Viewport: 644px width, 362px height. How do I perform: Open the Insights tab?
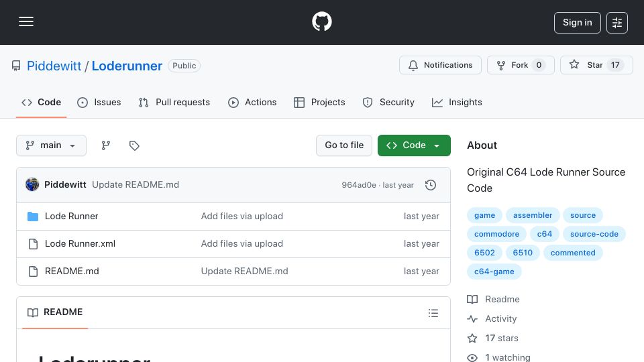tap(457, 102)
